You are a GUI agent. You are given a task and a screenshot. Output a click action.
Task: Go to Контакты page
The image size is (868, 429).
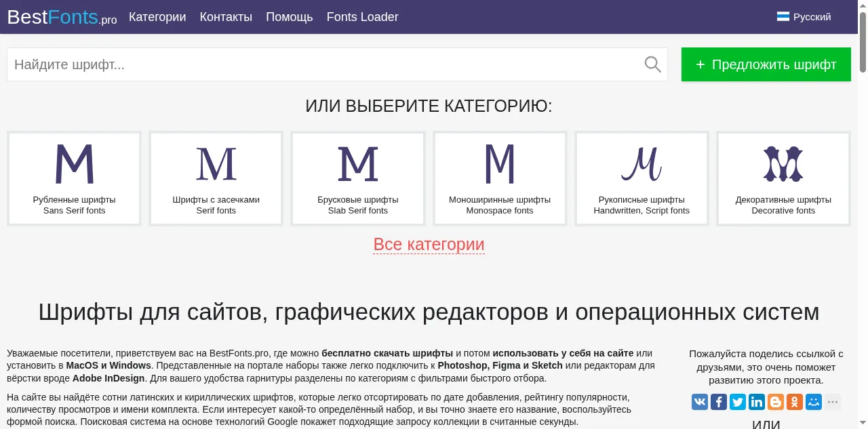pos(226,17)
